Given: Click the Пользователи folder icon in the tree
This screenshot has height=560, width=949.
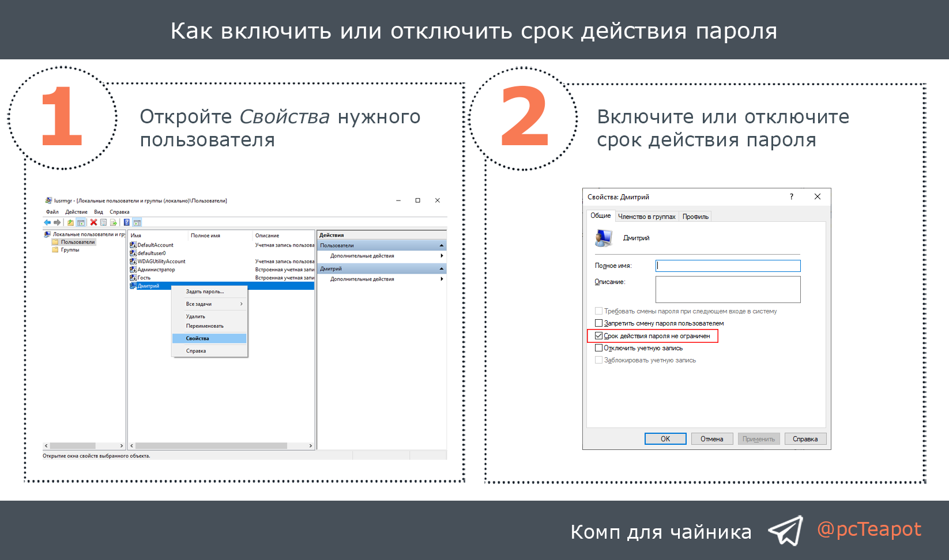Looking at the screenshot, I should (55, 242).
